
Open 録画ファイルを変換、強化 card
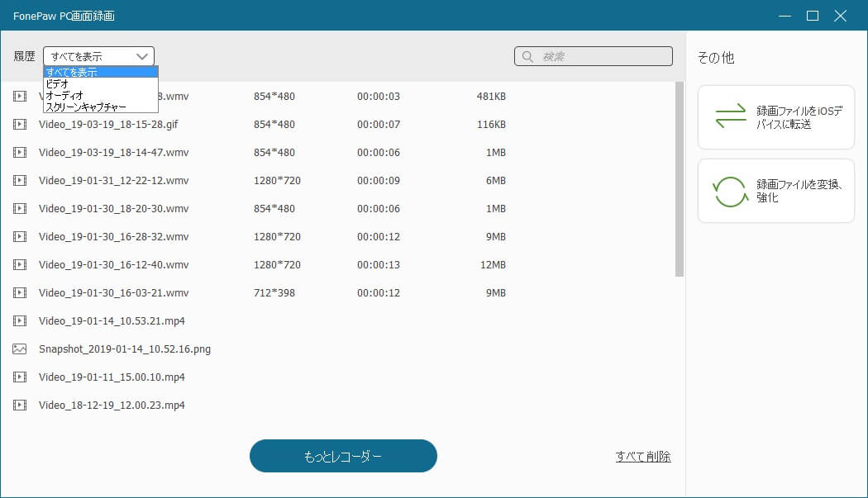click(x=776, y=191)
